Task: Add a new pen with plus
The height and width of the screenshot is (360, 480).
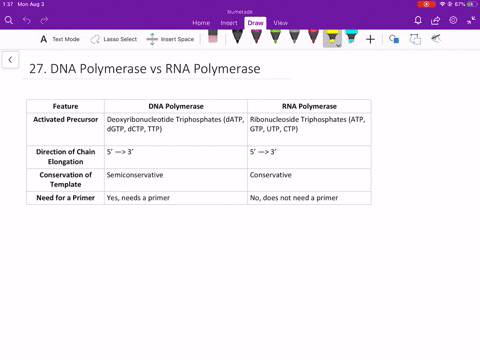Action: click(x=370, y=39)
